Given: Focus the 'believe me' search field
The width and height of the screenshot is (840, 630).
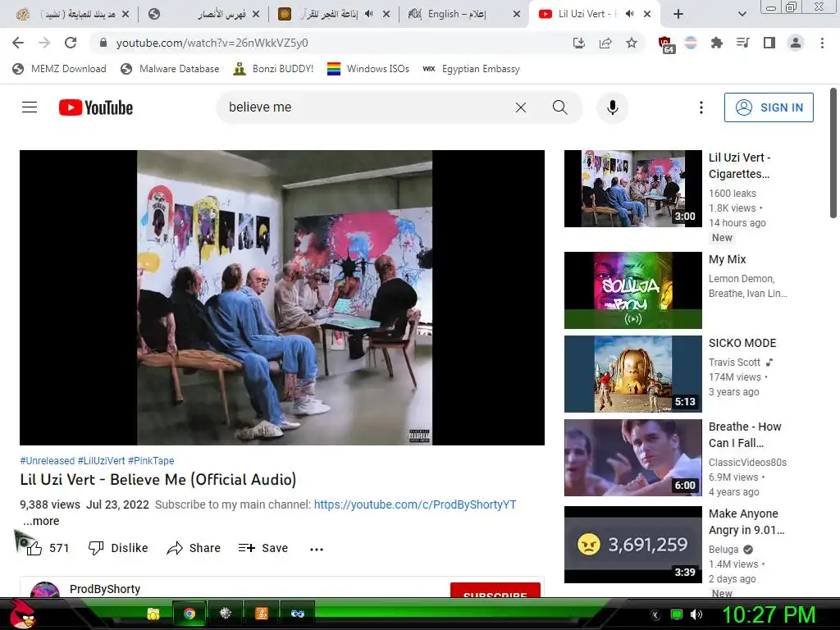Looking at the screenshot, I should click(x=370, y=107).
